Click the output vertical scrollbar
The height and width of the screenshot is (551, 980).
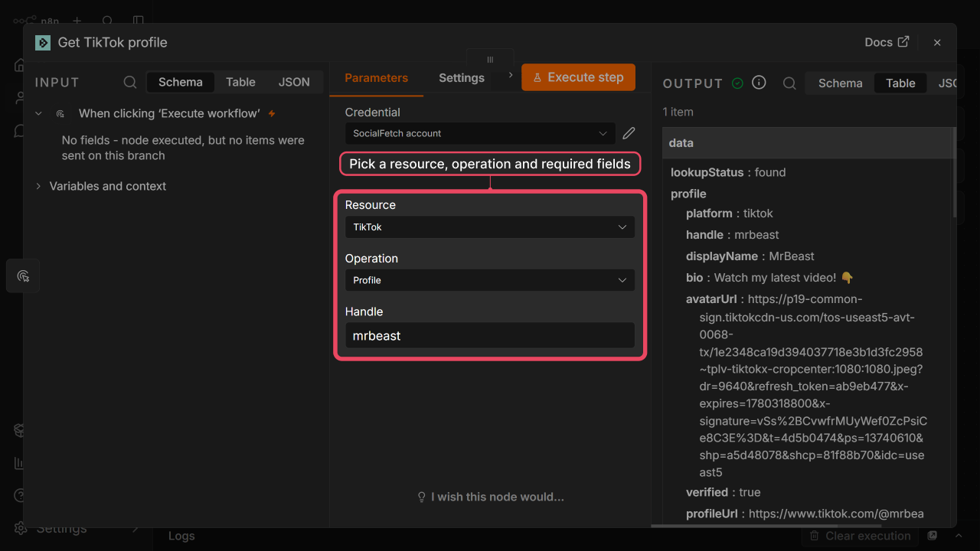954,172
